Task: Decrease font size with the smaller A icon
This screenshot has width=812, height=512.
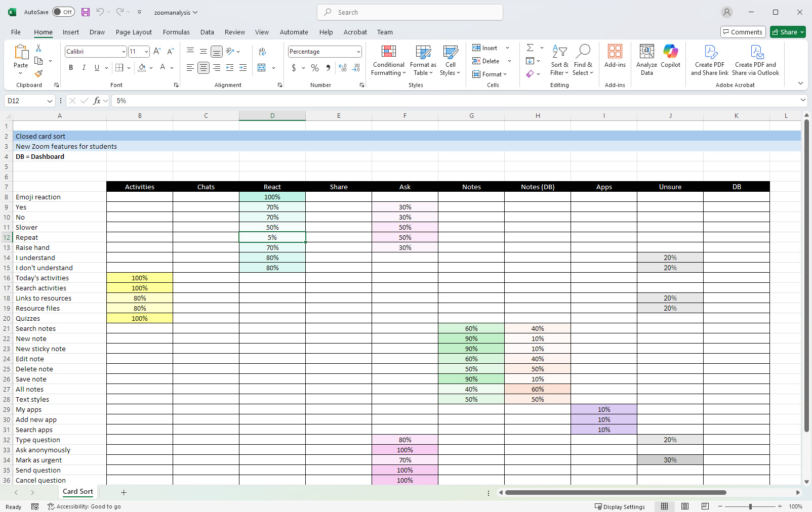Action: (x=170, y=52)
